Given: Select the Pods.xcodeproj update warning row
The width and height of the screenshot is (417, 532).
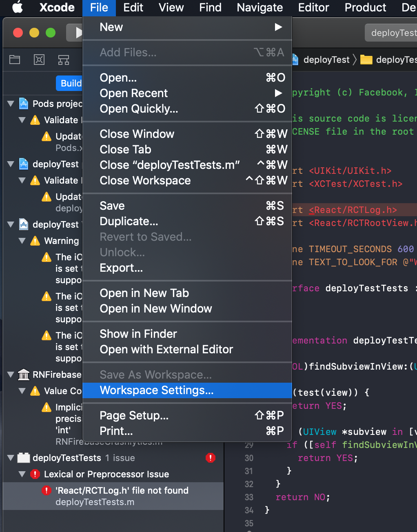Looking at the screenshot, I should point(43,142).
